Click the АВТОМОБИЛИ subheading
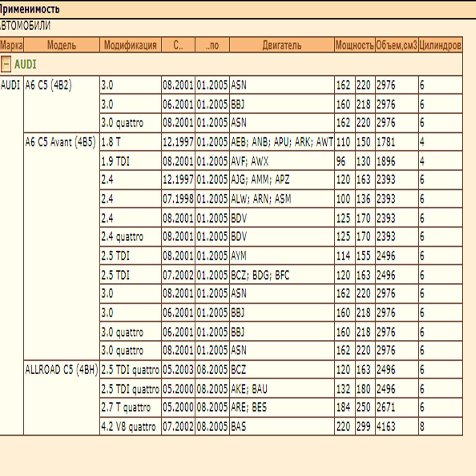The width and height of the screenshot is (476, 476). [25, 26]
